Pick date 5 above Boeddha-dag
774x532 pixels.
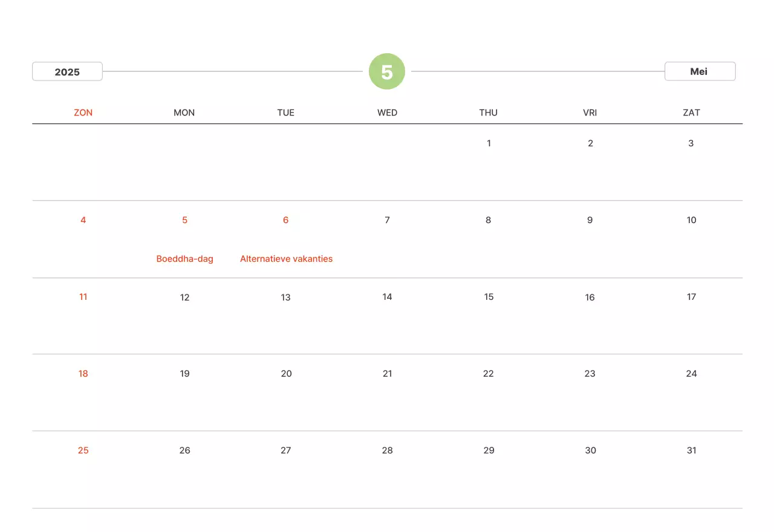click(185, 220)
